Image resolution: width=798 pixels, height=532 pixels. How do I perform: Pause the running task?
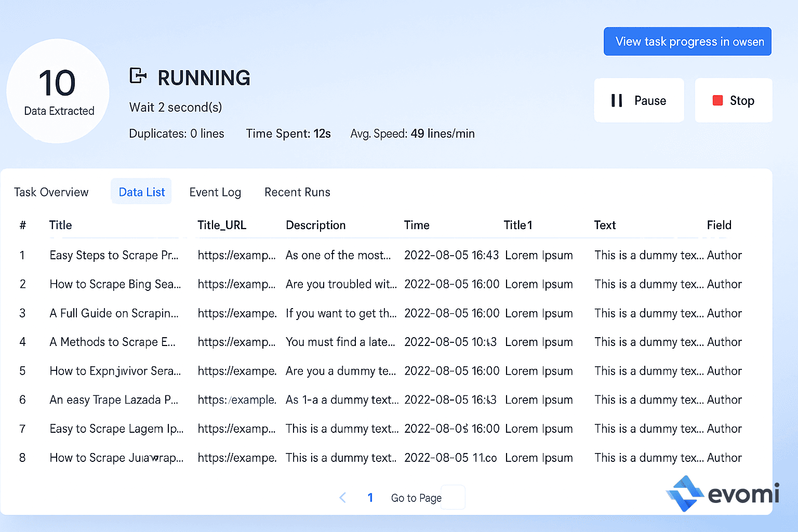(x=639, y=100)
